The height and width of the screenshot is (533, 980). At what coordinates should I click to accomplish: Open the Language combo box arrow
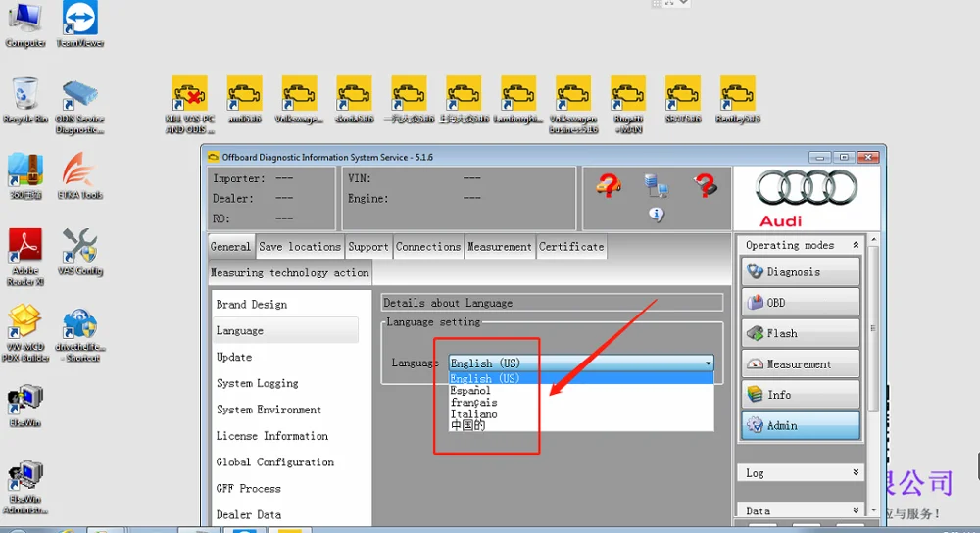pos(708,363)
